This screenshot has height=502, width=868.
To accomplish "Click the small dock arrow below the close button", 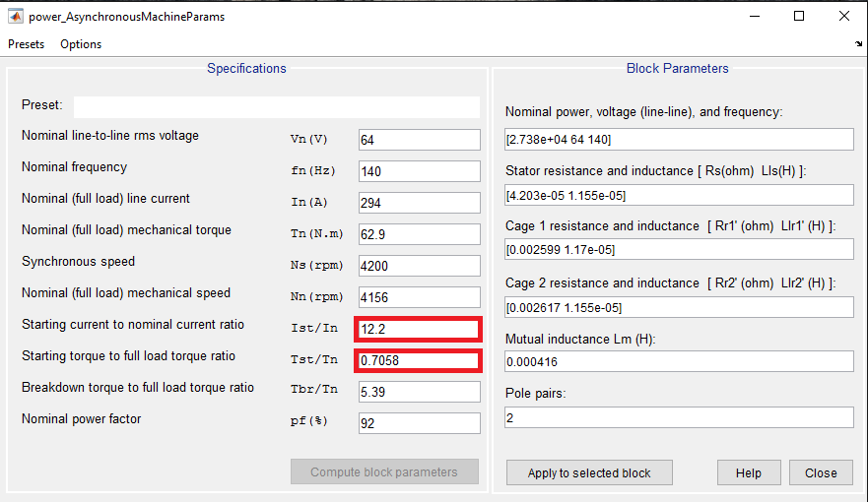I will pos(859,44).
